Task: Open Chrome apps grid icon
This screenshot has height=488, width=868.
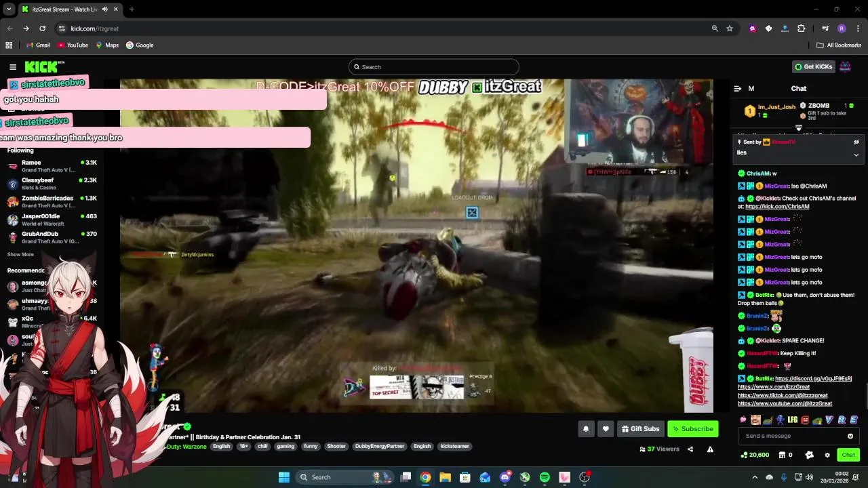Action: [9, 45]
